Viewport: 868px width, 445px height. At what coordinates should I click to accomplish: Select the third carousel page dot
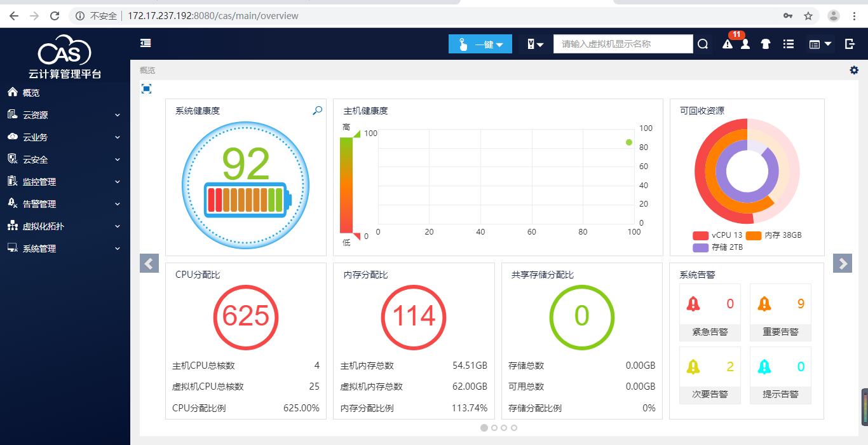(x=504, y=428)
